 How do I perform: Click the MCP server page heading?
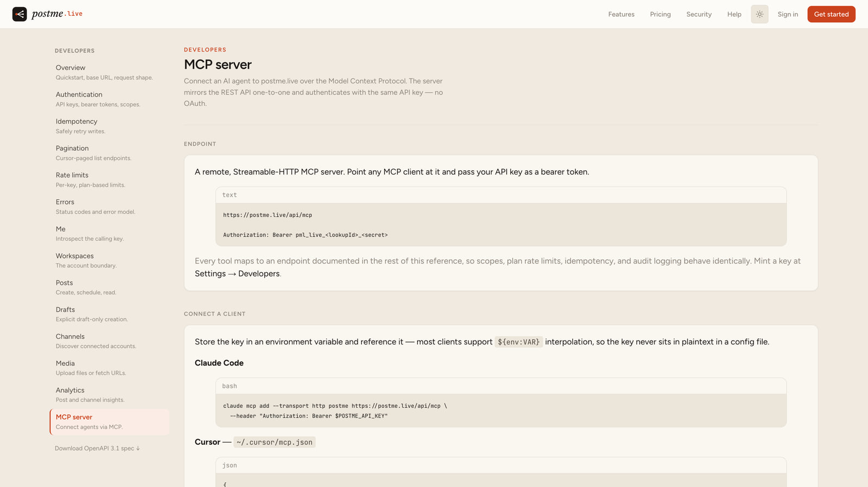[218, 65]
